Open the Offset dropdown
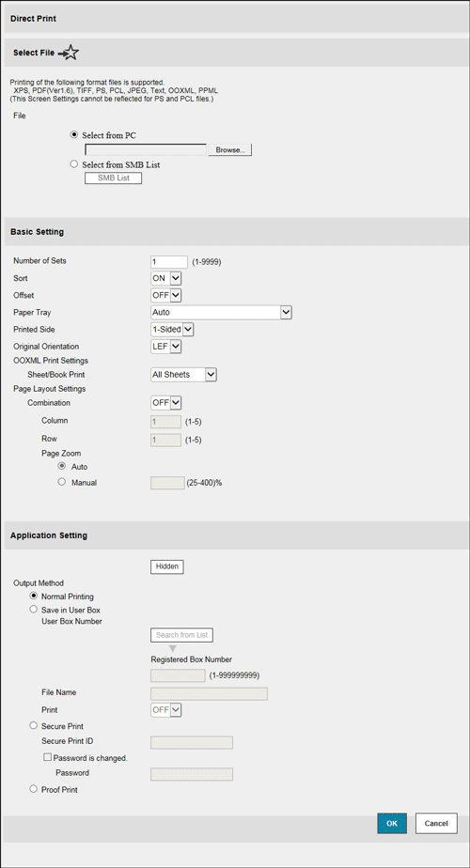Screen dimensions: 470x868 point(166,295)
